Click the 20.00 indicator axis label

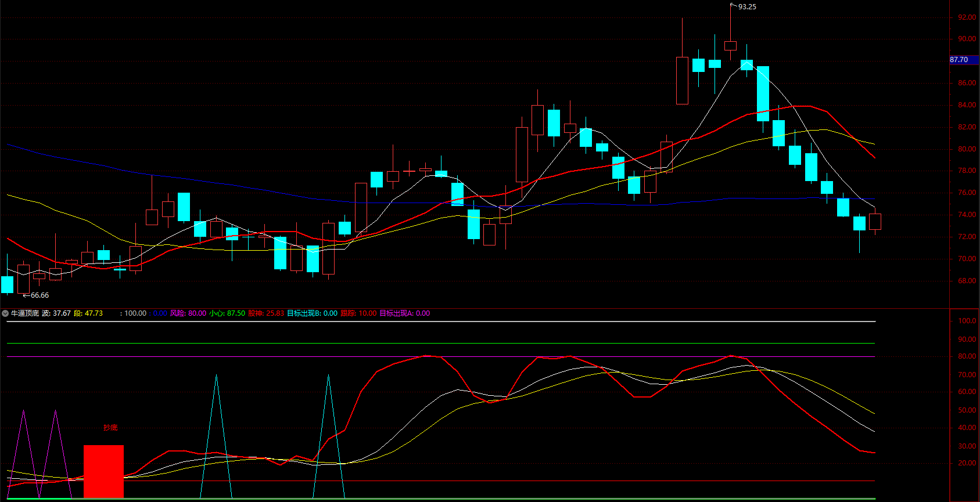coord(967,463)
